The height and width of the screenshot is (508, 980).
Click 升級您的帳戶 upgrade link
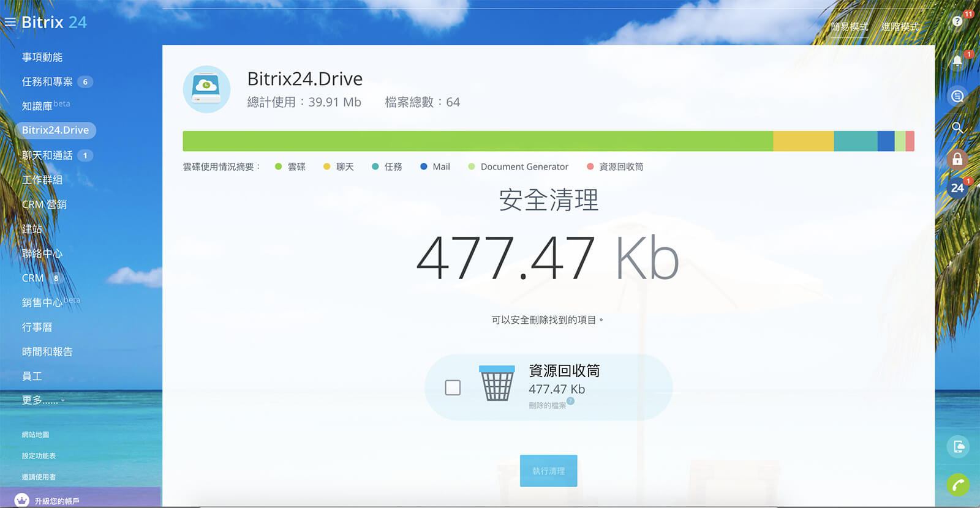[x=57, y=501]
